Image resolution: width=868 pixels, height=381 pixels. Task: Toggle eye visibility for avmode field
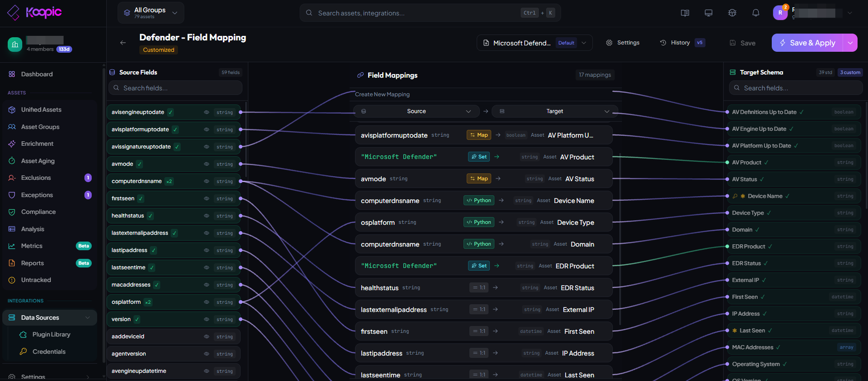(x=207, y=164)
